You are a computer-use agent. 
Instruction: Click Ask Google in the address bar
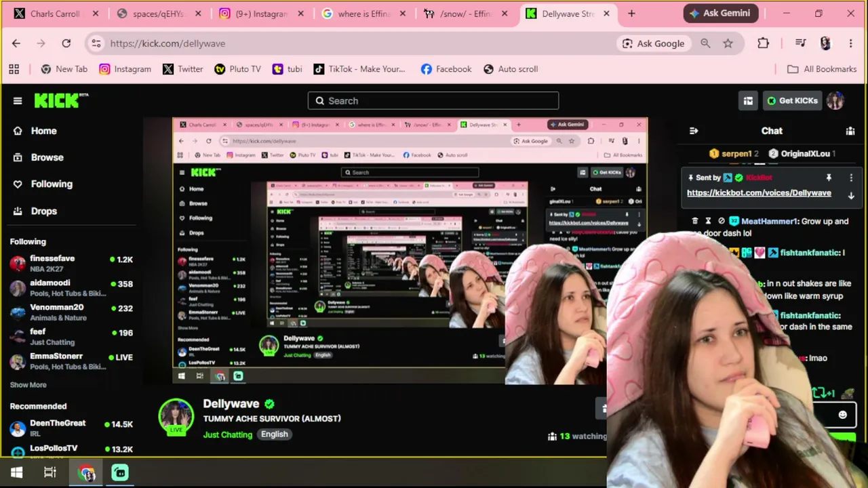pos(653,43)
